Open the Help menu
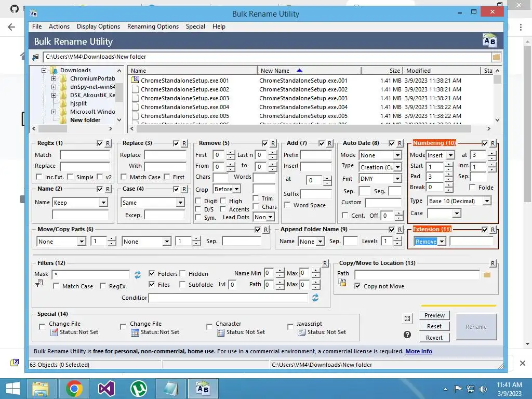532x399 pixels. pyautogui.click(x=219, y=26)
